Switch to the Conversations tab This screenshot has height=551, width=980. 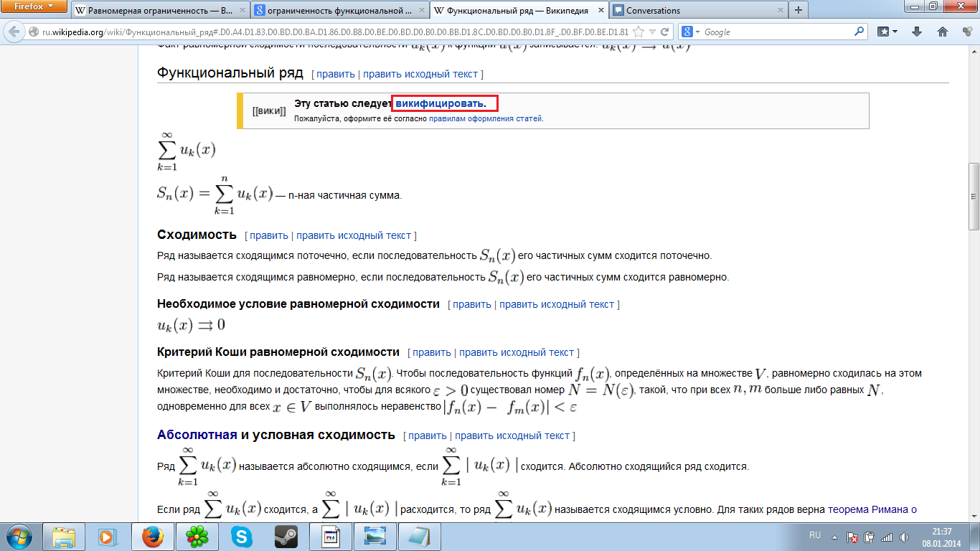point(653,11)
